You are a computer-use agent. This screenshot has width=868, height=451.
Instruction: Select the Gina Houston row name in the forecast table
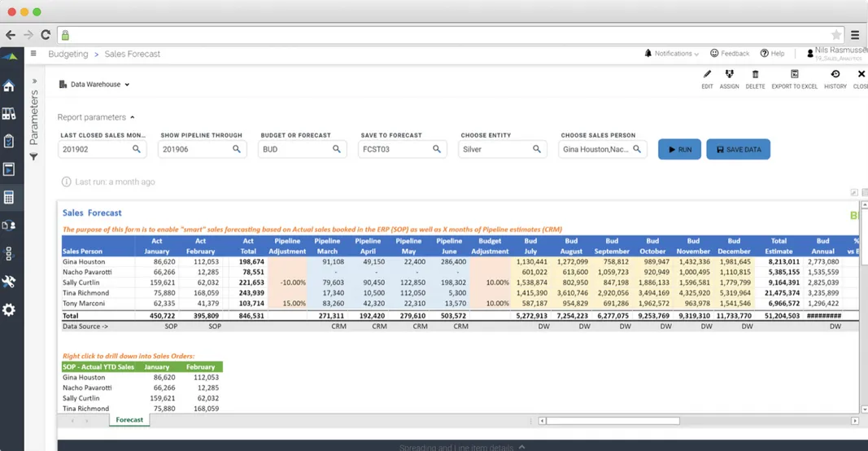[84, 261]
